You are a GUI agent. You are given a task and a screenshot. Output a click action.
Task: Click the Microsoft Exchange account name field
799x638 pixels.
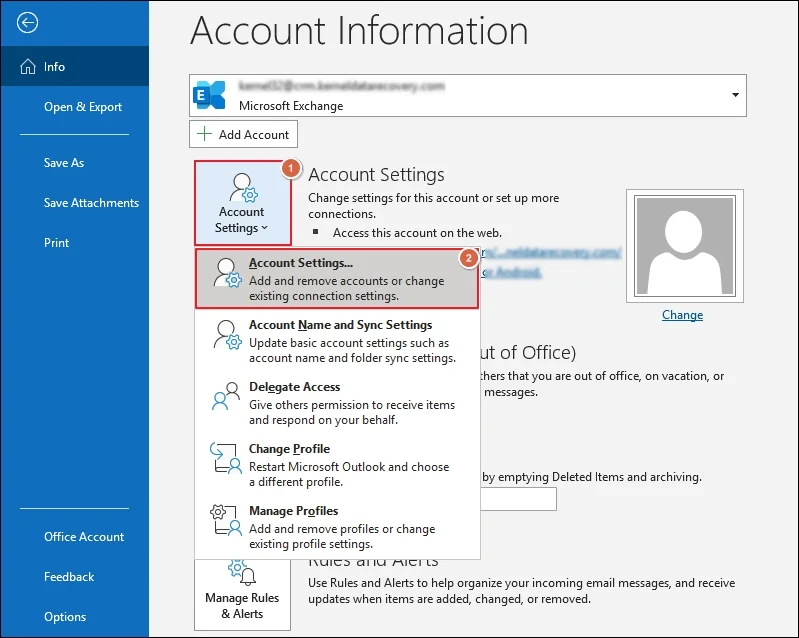pos(467,95)
